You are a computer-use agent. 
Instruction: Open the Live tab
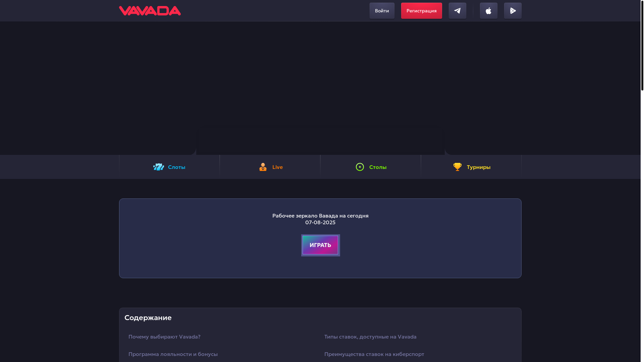coord(270,167)
